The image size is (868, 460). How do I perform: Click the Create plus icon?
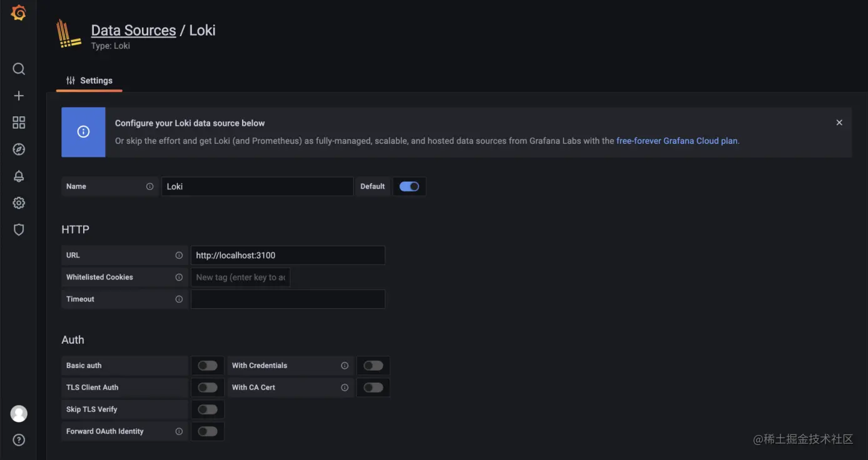point(19,96)
